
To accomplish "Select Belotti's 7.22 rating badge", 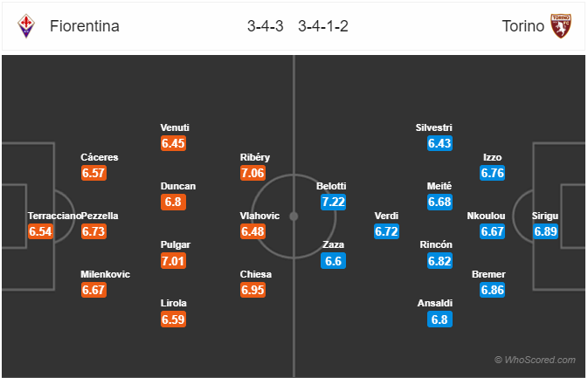I will click(333, 202).
